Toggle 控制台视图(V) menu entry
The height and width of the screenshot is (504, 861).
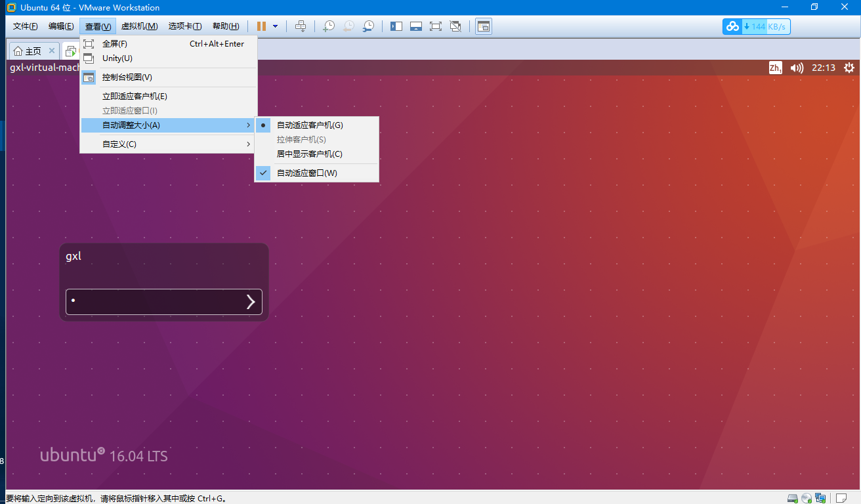[x=169, y=77]
